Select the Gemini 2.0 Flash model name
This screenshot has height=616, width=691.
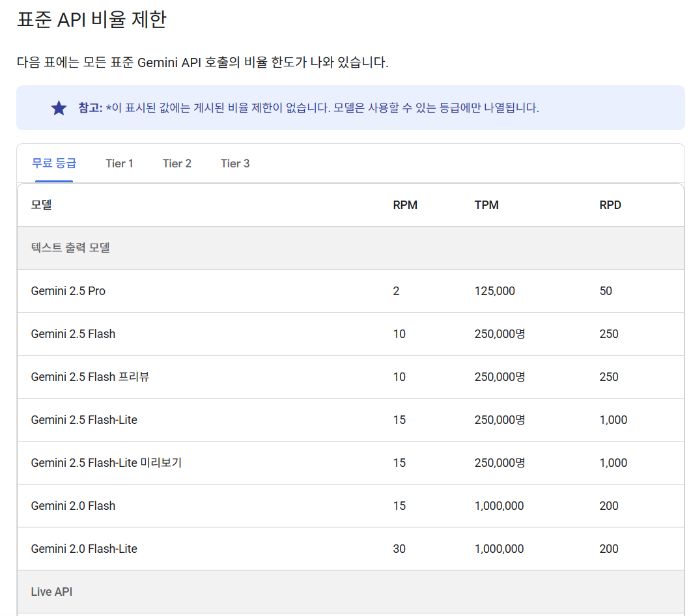[73, 506]
